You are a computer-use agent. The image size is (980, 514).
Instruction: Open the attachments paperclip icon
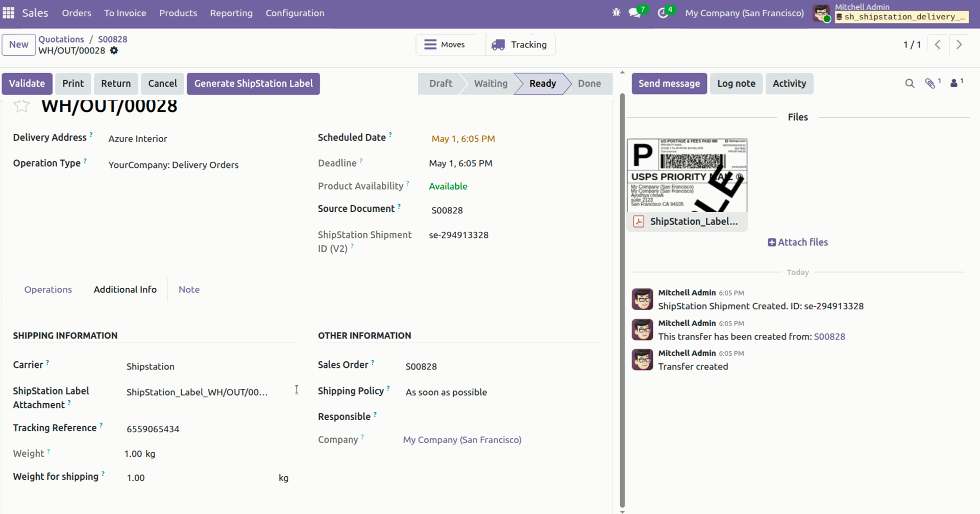pos(931,83)
